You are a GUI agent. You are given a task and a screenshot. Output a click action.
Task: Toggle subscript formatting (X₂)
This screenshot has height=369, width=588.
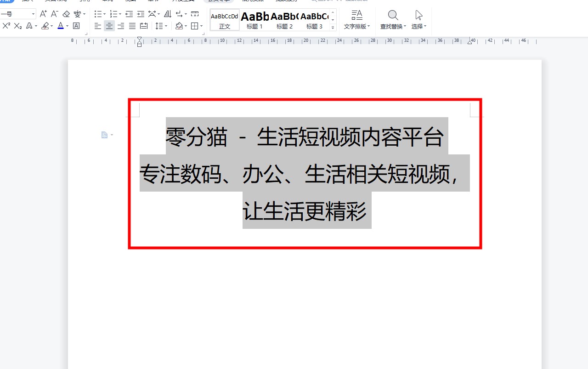(x=18, y=26)
